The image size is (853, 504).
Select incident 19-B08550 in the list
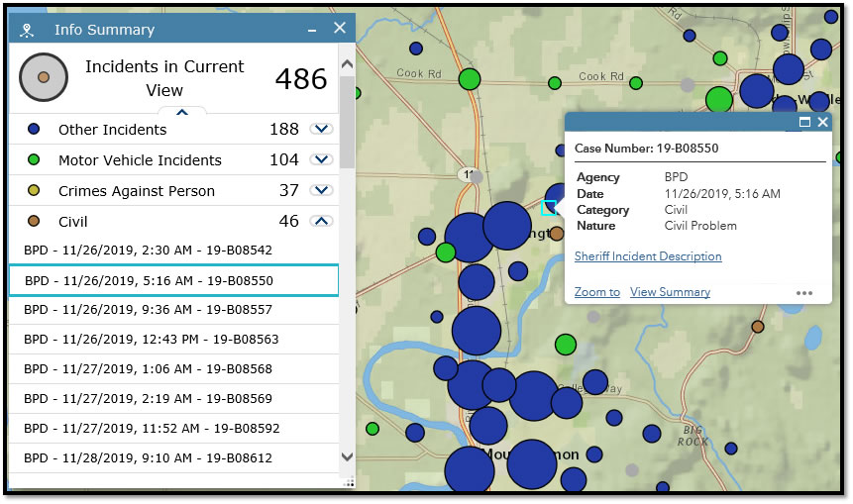[173, 280]
